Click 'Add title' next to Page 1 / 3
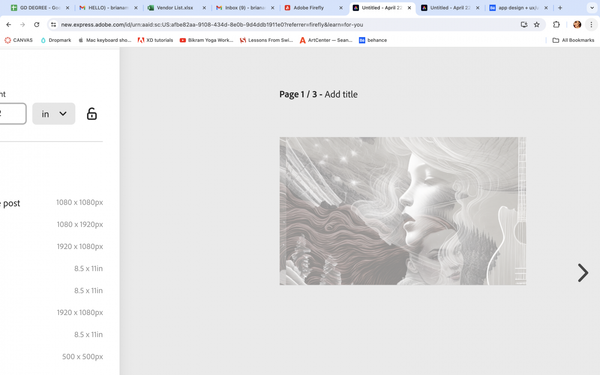Screen dimensions: 600x375 tap(341, 95)
